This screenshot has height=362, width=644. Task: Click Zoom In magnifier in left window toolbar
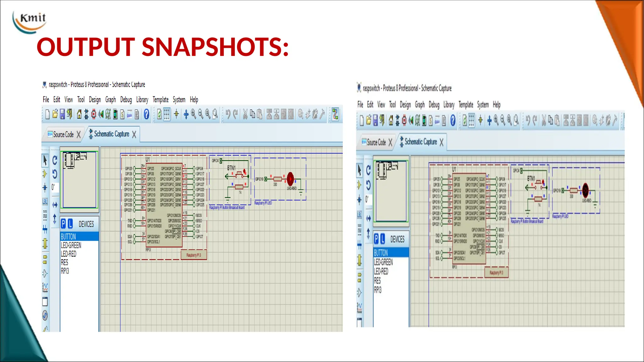click(193, 114)
